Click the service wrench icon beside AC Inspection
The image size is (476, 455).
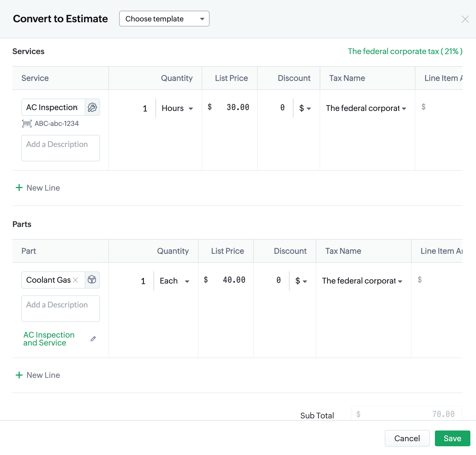pos(92,107)
